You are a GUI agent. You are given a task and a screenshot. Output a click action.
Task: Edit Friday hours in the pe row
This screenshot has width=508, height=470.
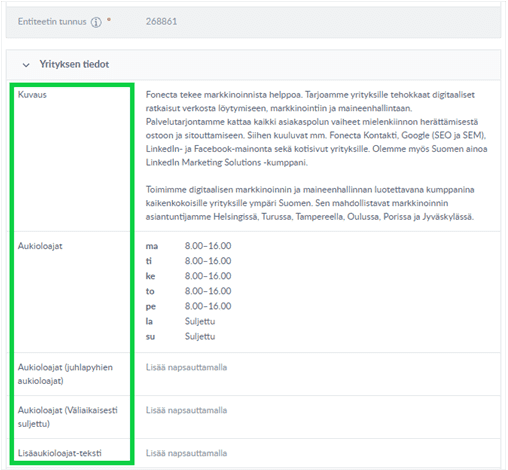tap(208, 306)
